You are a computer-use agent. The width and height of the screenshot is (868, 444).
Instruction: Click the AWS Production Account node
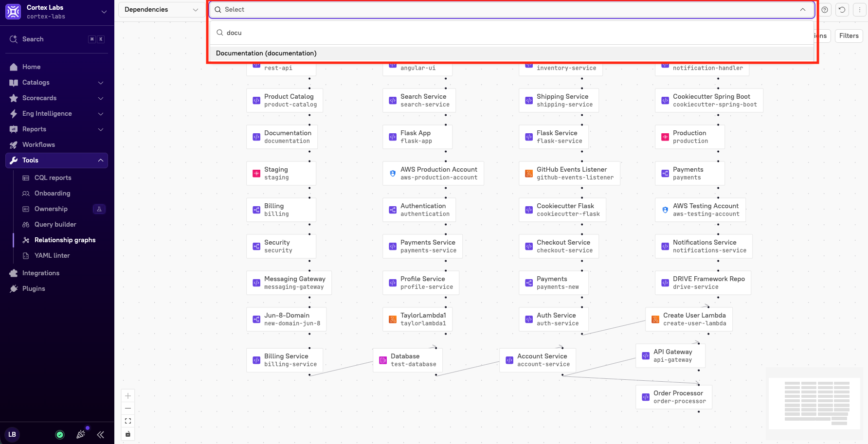pyautogui.click(x=433, y=173)
